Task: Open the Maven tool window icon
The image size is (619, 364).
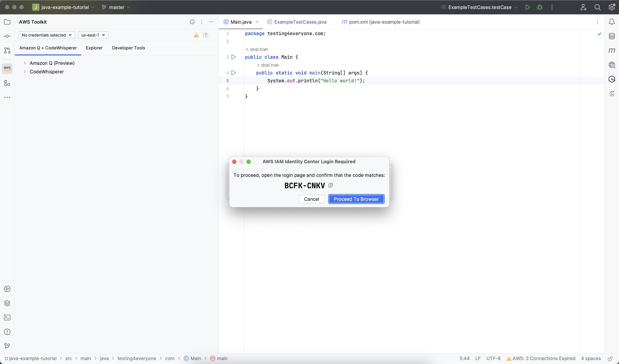Action: click(x=612, y=50)
